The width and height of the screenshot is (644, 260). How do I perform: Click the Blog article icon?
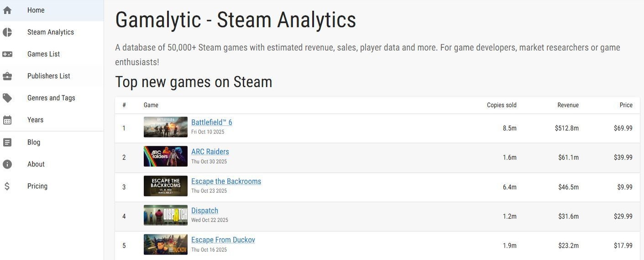pyautogui.click(x=7, y=142)
